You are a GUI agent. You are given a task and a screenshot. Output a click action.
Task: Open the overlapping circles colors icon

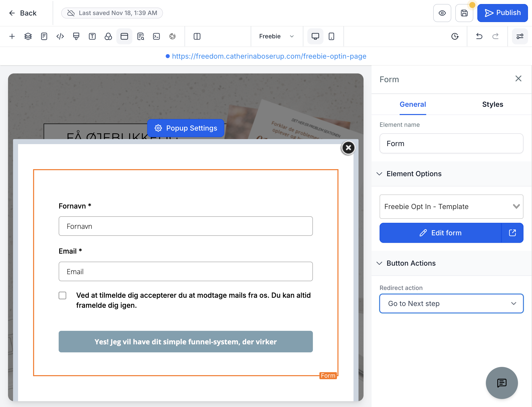[x=108, y=36]
